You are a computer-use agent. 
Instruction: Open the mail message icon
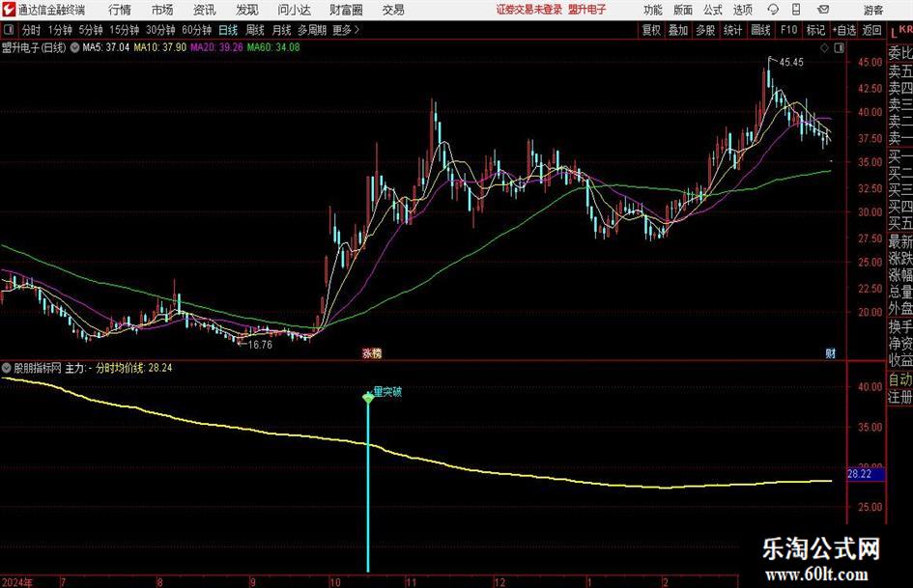coord(823,10)
